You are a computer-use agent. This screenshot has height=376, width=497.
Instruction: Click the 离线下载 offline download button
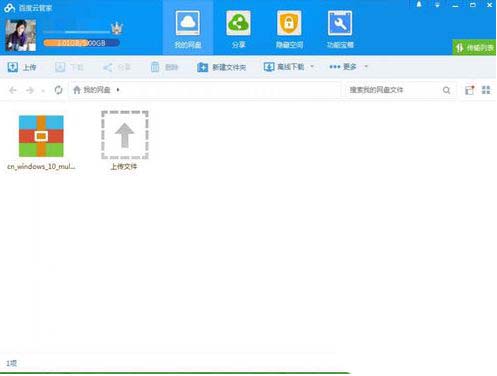(x=284, y=67)
